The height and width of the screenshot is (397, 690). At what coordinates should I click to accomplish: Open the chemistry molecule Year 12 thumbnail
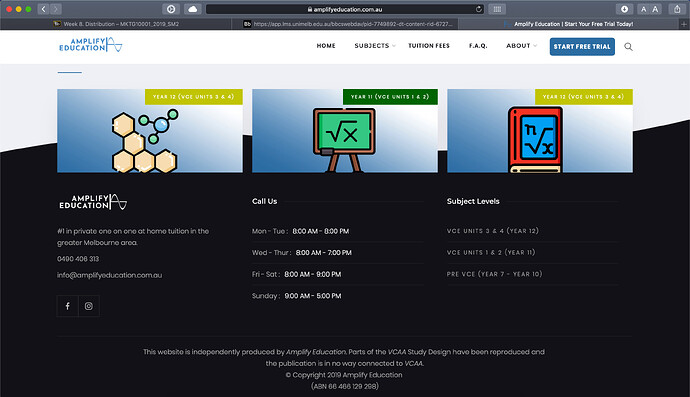coord(150,131)
